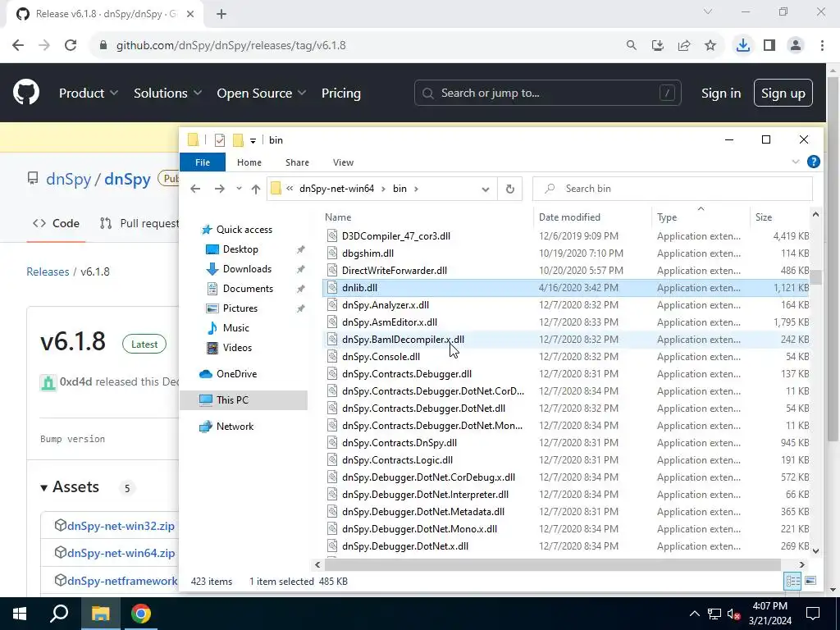The image size is (840, 630).
Task: Go up one folder level in Explorer
Action: click(x=256, y=189)
